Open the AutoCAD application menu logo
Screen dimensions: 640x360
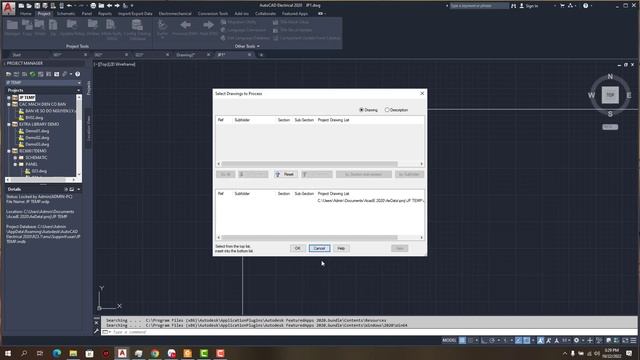(9, 8)
